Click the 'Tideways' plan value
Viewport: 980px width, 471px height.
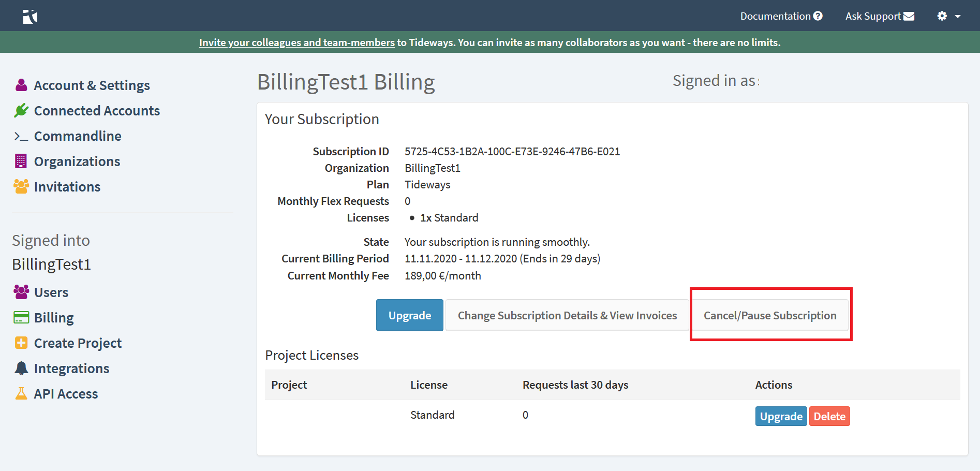click(x=427, y=184)
